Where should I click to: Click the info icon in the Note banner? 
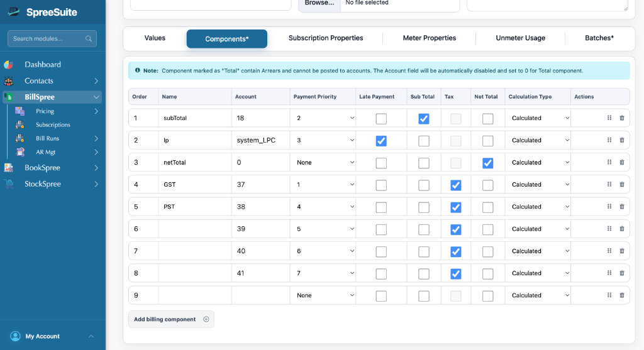[138, 70]
